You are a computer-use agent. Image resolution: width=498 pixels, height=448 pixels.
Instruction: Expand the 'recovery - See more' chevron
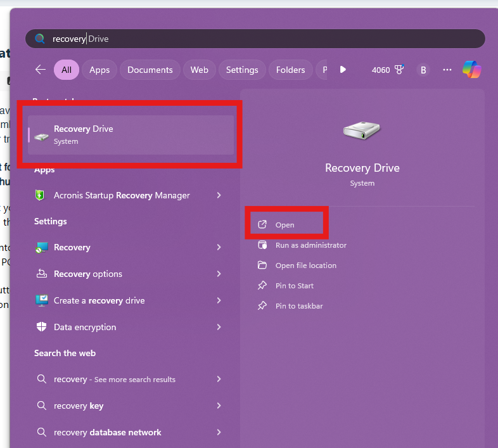(219, 379)
